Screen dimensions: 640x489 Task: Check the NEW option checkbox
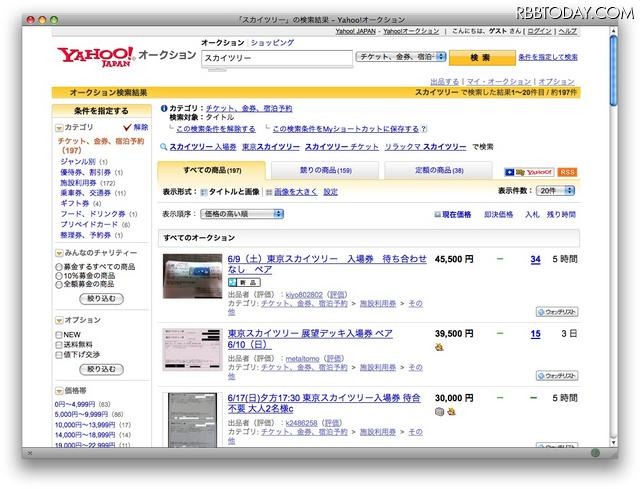tap(59, 335)
